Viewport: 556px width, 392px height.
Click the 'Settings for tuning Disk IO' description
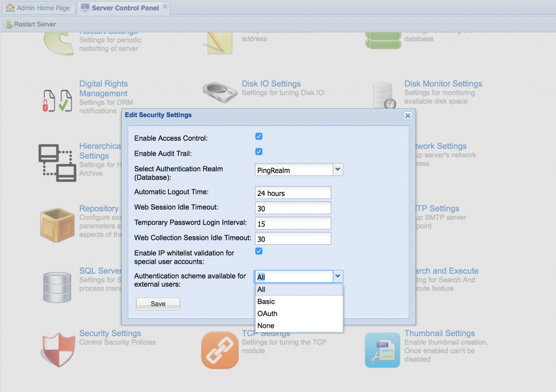(x=282, y=93)
